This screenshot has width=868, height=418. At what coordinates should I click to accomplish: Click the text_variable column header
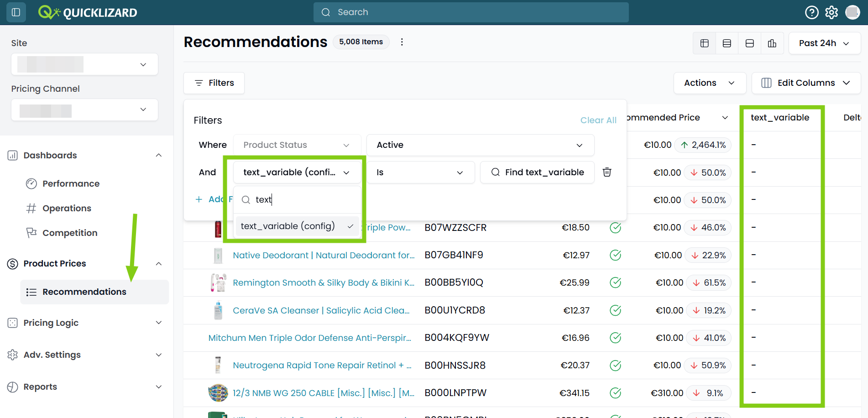pyautogui.click(x=780, y=118)
